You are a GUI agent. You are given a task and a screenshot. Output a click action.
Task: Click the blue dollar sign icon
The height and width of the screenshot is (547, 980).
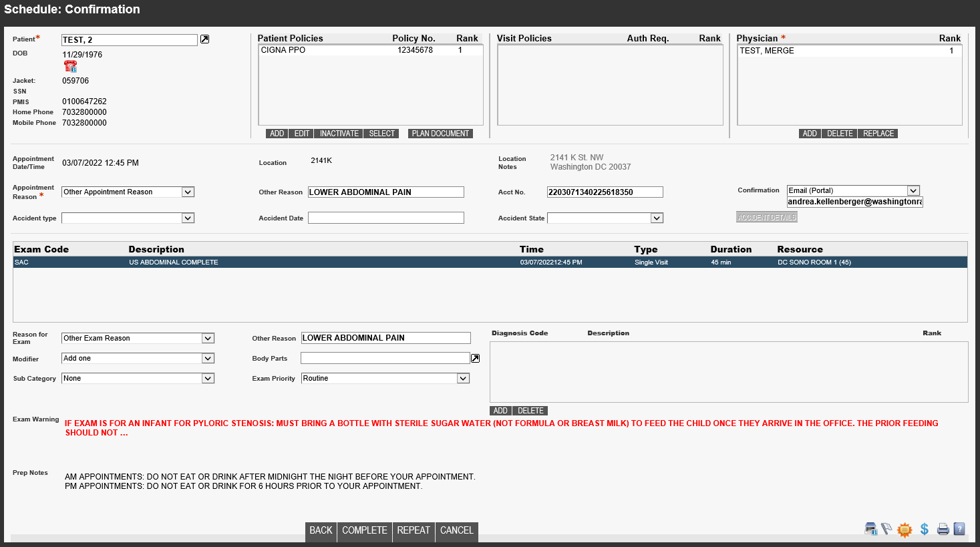[x=925, y=529]
